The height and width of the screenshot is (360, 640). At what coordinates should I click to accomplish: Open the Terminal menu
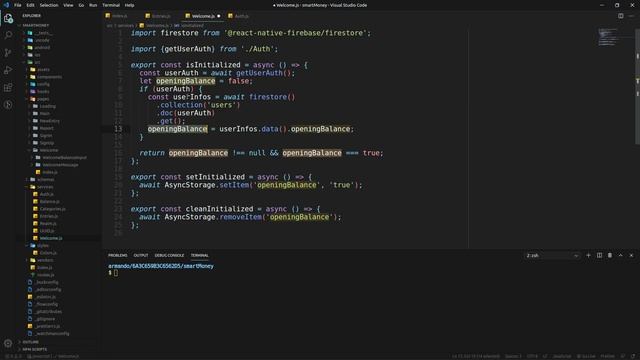tap(111, 5)
